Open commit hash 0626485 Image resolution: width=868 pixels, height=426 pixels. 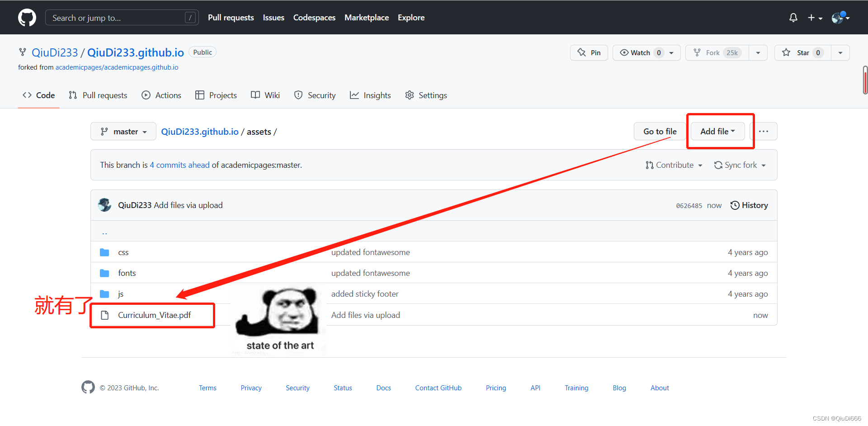click(x=689, y=206)
